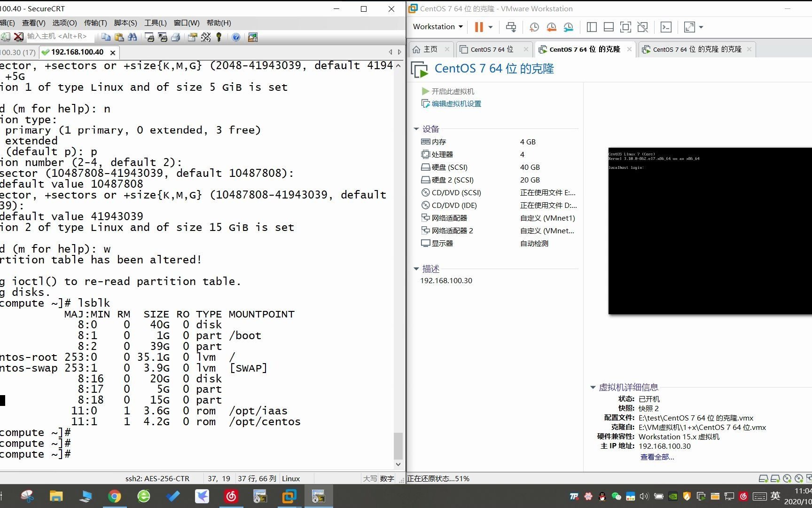Click the SecureCRT print screen icon

pyautogui.click(x=150, y=37)
